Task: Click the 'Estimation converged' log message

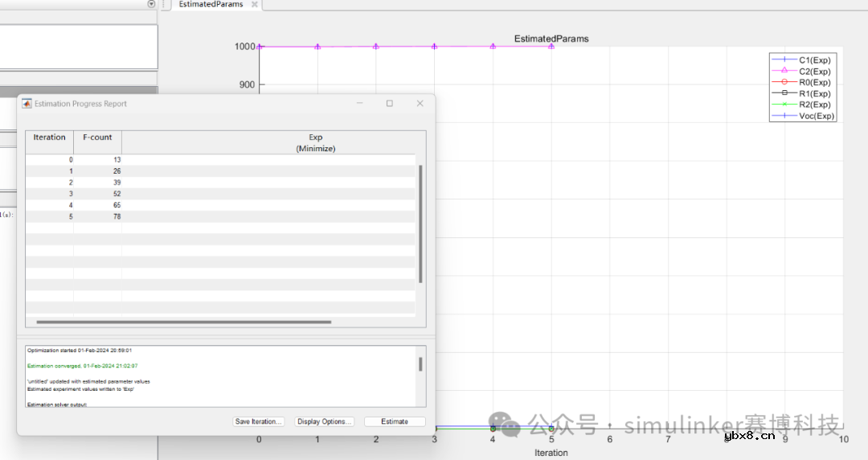Action: [x=83, y=366]
